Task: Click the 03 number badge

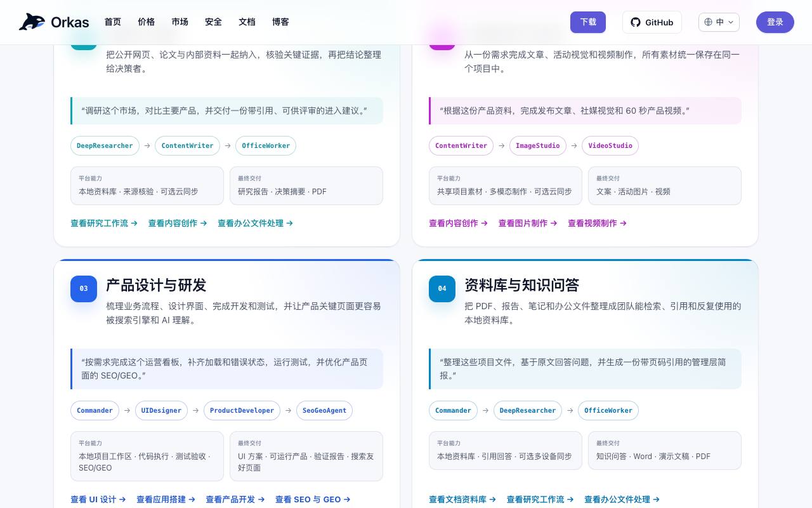Action: pyautogui.click(x=84, y=289)
